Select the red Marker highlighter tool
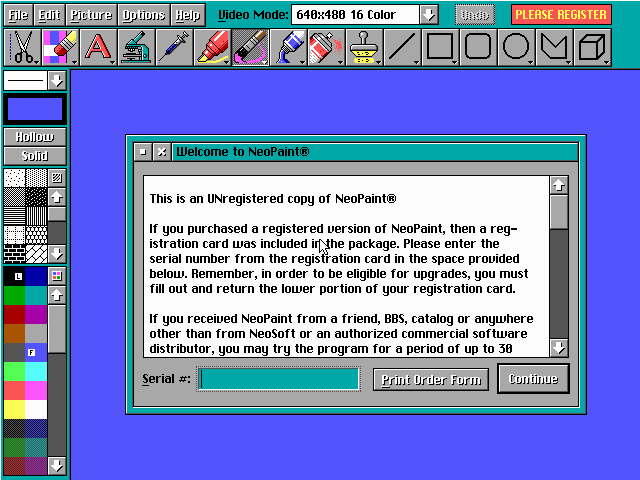640x480 pixels. pyautogui.click(x=212, y=47)
